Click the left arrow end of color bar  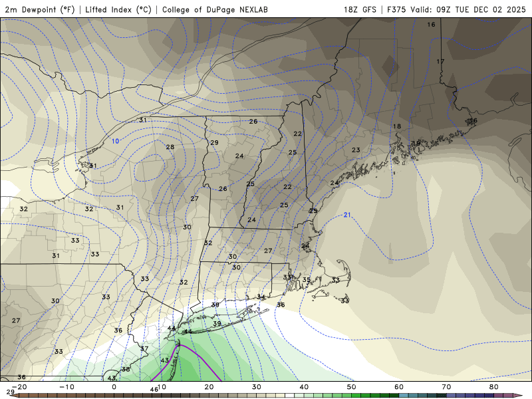[x=15, y=396]
